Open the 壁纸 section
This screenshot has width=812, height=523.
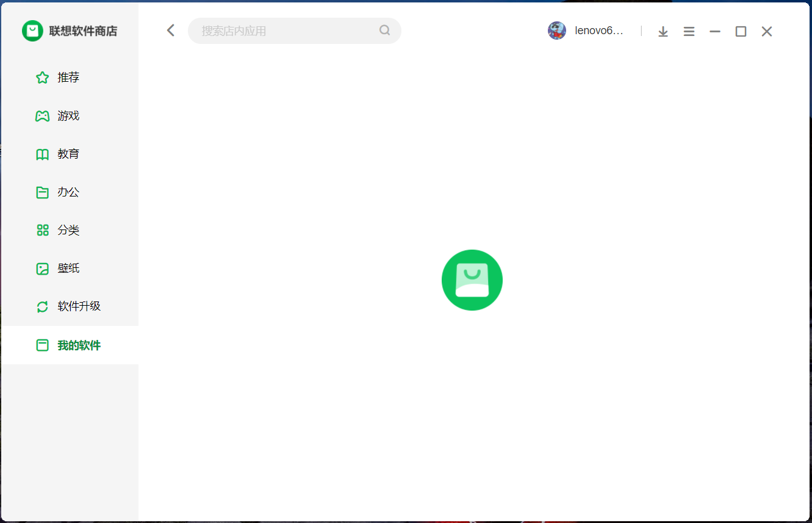pyautogui.click(x=70, y=269)
